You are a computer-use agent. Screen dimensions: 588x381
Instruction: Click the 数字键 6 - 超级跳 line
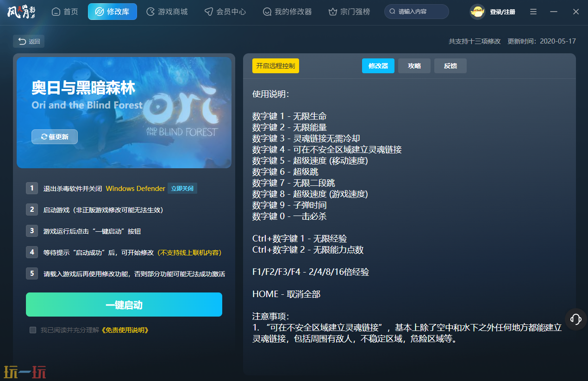tap(285, 172)
